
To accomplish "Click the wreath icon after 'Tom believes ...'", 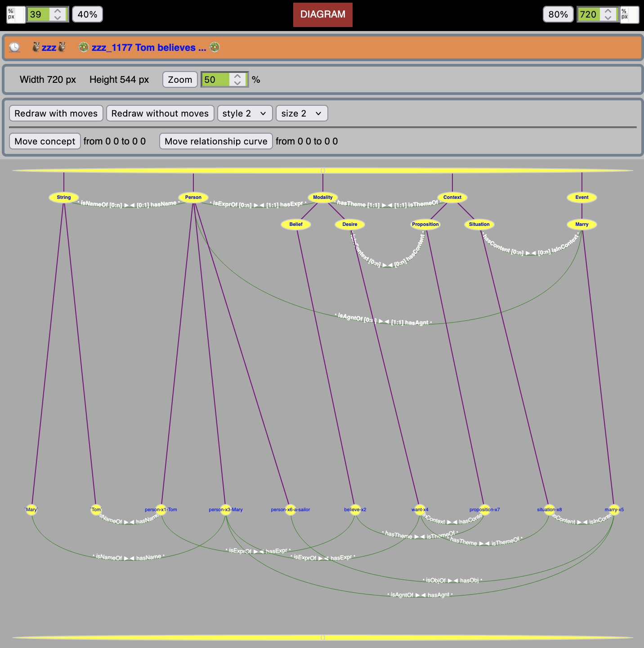I will 215,47.
